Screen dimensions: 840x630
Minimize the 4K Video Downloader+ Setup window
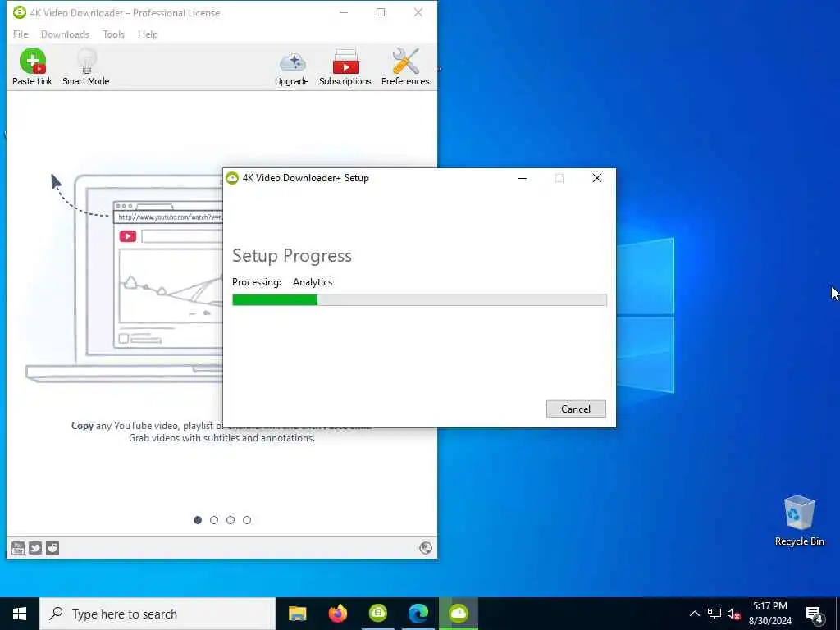[523, 178]
